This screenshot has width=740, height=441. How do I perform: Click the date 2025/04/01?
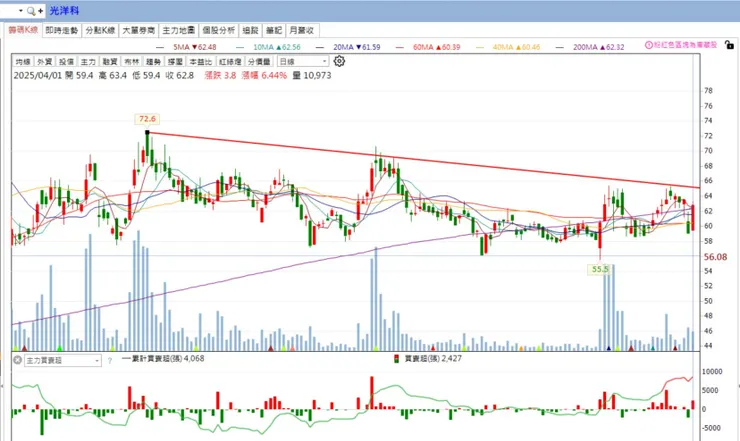point(38,76)
